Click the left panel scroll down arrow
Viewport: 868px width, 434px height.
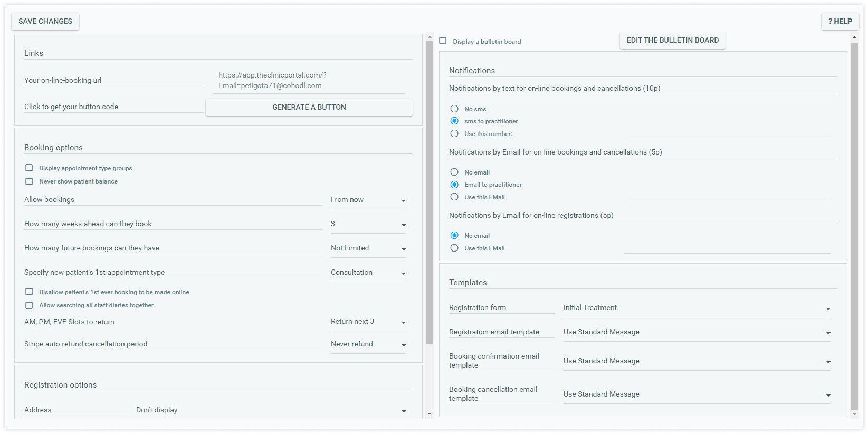pyautogui.click(x=430, y=414)
